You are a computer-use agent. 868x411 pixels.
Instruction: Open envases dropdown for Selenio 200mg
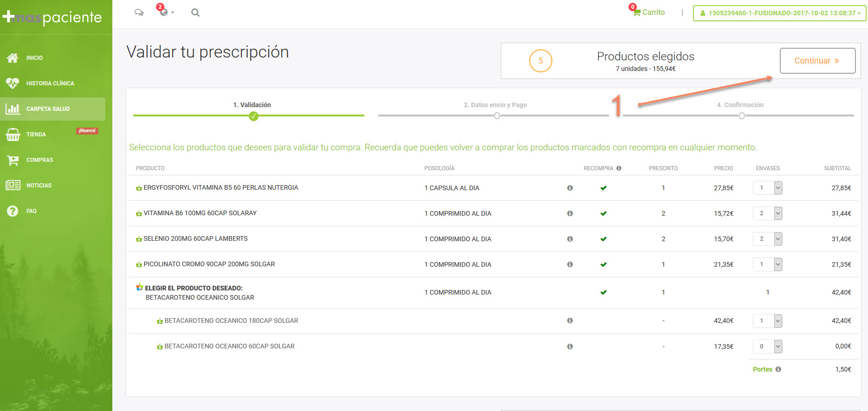pyautogui.click(x=767, y=239)
